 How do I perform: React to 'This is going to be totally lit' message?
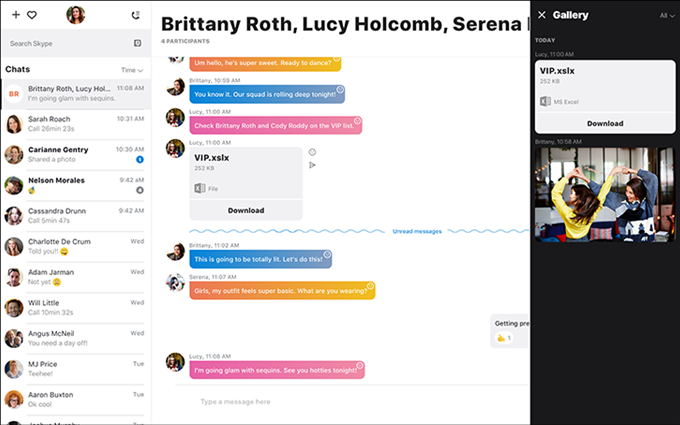[327, 254]
